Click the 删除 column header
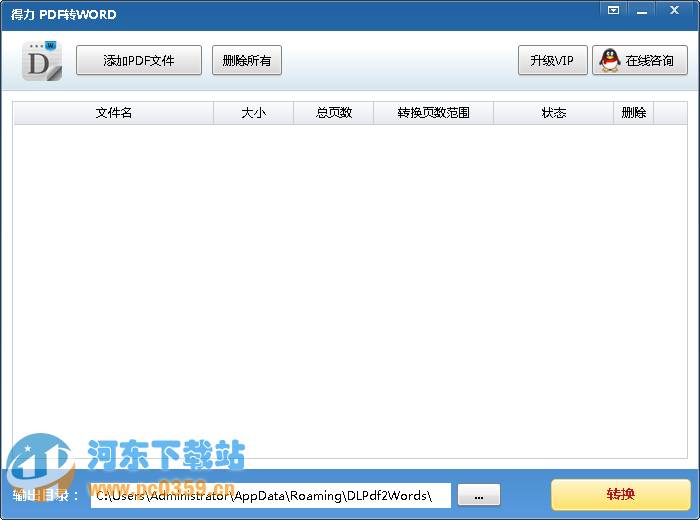 (633, 113)
